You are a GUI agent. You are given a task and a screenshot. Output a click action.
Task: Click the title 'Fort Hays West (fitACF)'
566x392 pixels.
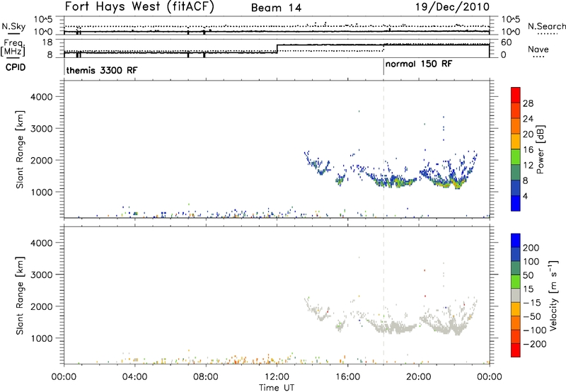pyautogui.click(x=139, y=7)
